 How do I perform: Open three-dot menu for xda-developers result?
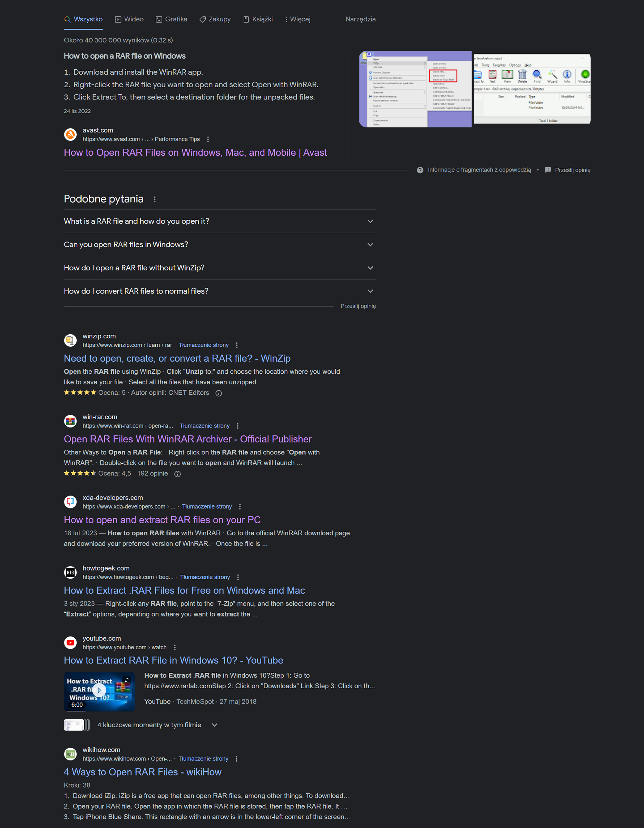point(240,506)
